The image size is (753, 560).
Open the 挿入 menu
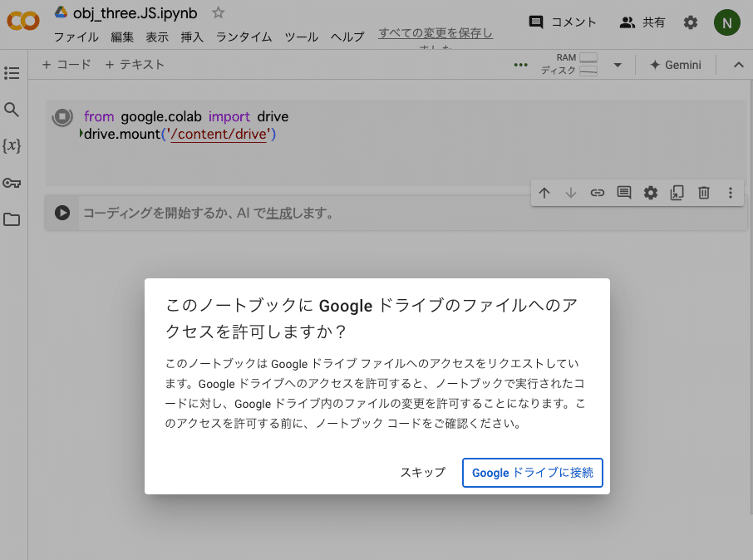[192, 37]
